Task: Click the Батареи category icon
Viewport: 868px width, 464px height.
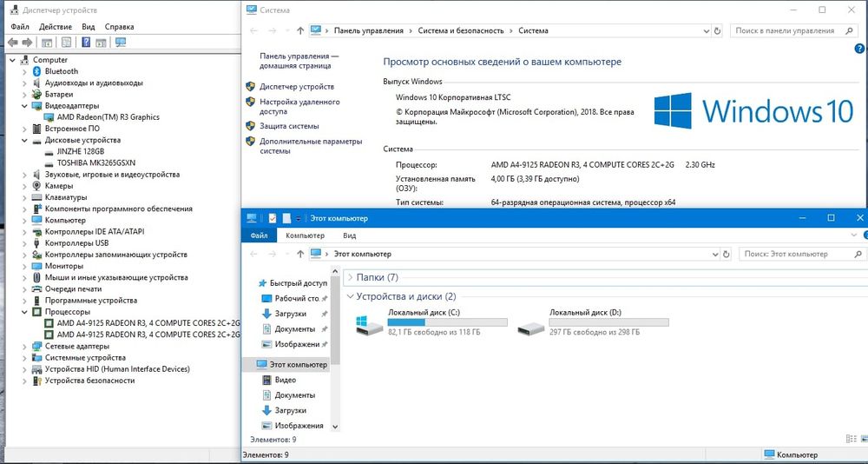Action: point(37,94)
